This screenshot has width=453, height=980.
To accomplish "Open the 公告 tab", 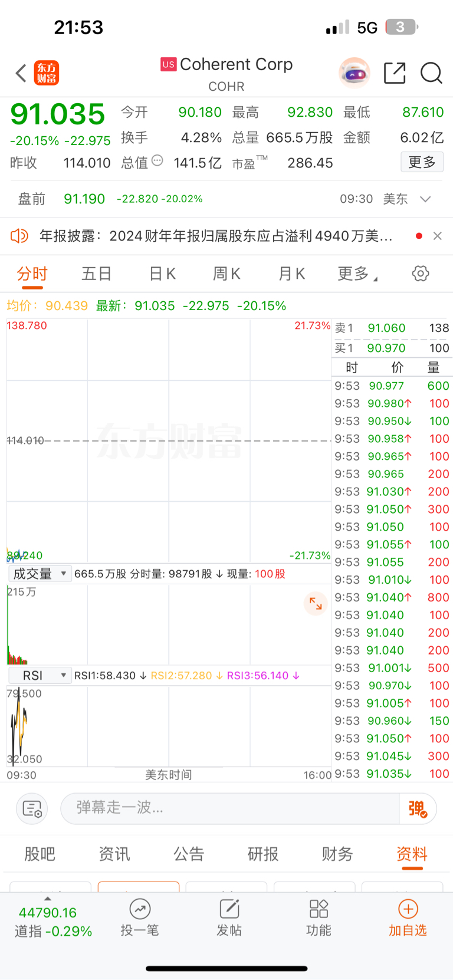I will click(x=189, y=854).
